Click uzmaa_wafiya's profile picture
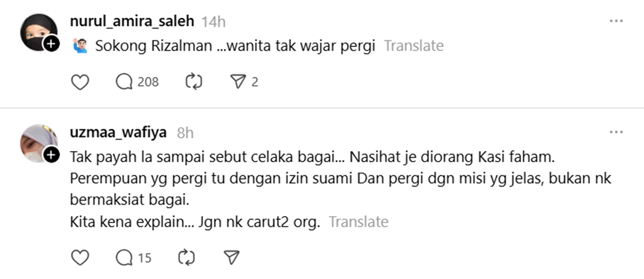 tap(38, 142)
